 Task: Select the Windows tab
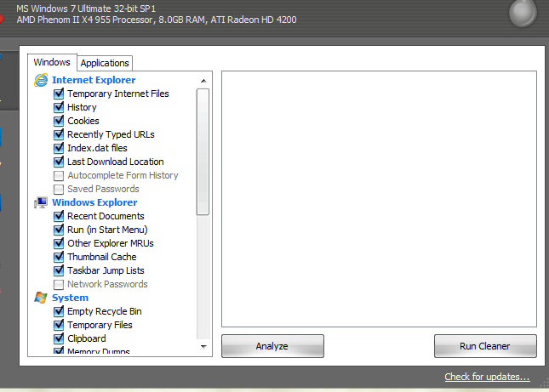(52, 62)
